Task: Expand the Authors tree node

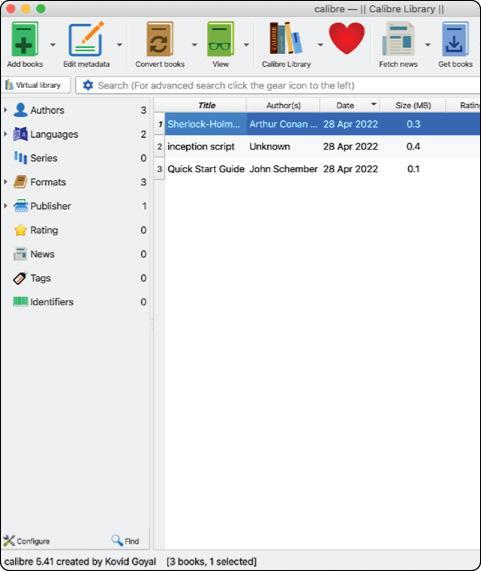Action: (5, 110)
